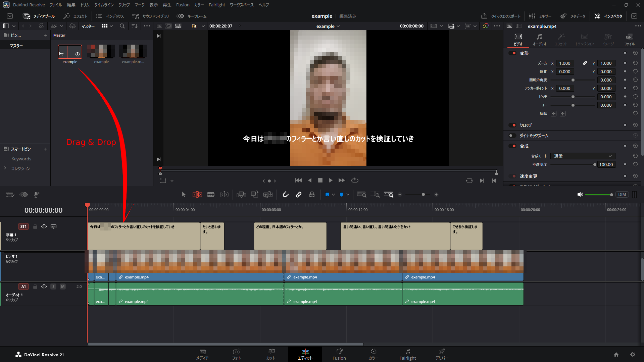Click detail zoom icon
This screenshot has width=644, height=362.
[x=375, y=195]
